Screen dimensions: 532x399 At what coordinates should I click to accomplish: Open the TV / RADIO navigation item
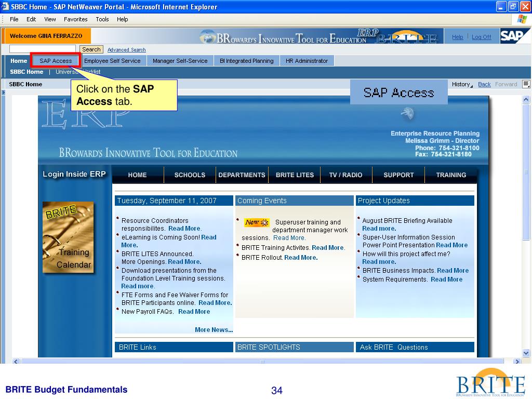pyautogui.click(x=345, y=175)
